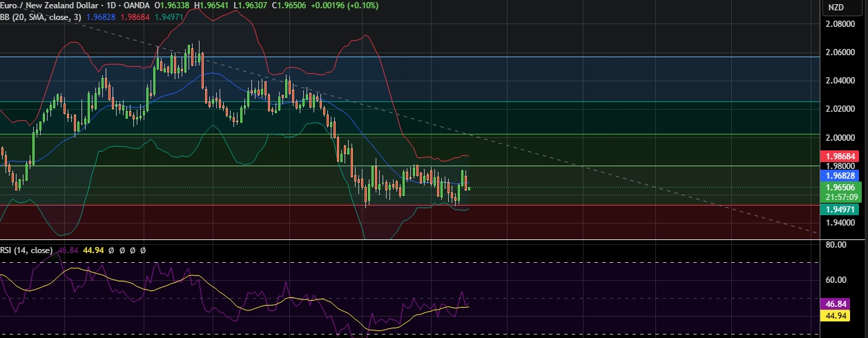
Task: Click the yellow RSI average value 44.94 in legend
Action: [93, 250]
